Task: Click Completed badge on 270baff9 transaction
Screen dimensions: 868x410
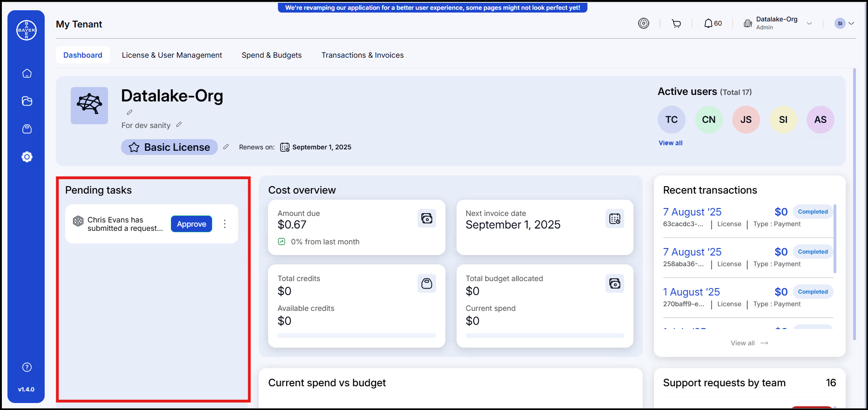Action: [813, 292]
